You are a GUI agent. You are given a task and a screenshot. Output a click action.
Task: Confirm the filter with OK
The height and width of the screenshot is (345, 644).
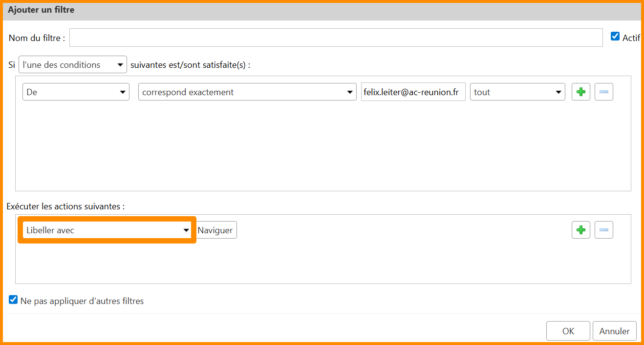coord(568,331)
